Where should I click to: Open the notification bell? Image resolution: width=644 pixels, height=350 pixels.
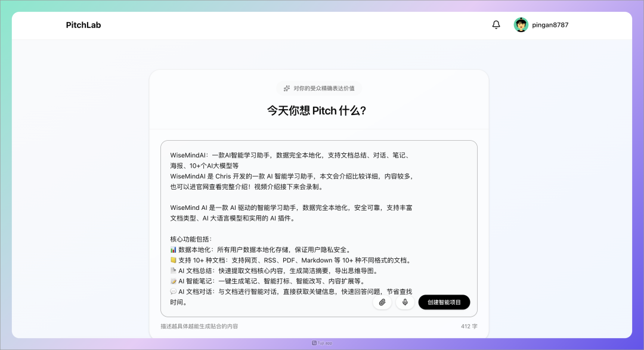coord(496,24)
